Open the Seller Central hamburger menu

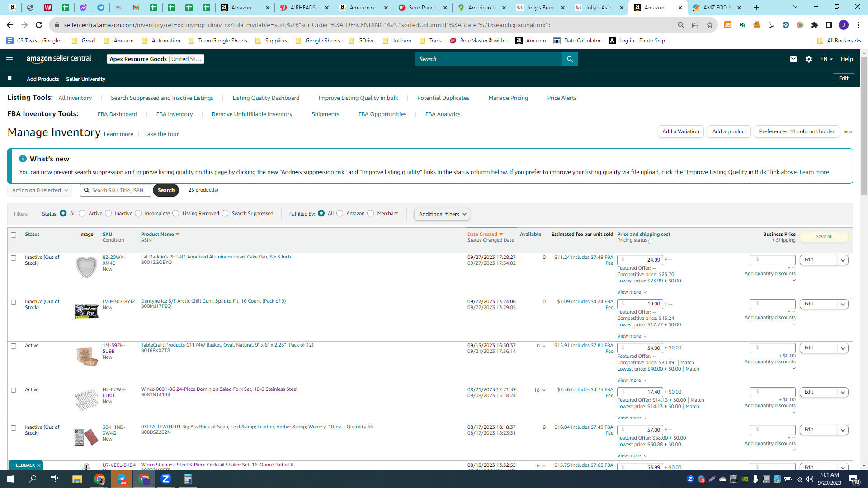9,59
